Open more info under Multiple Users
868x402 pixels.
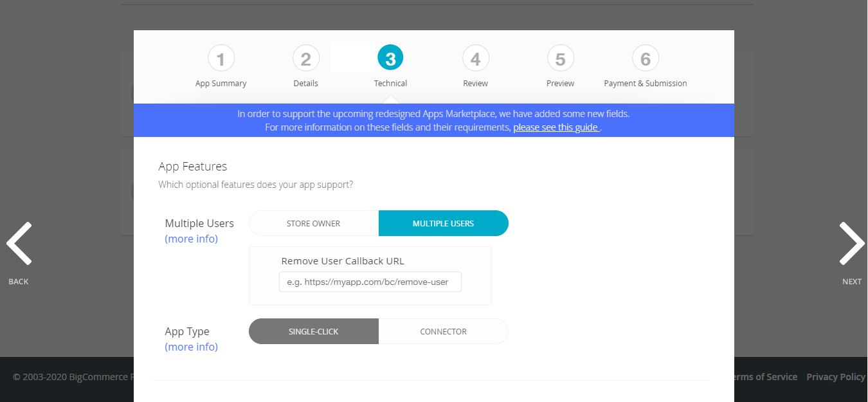coord(192,239)
